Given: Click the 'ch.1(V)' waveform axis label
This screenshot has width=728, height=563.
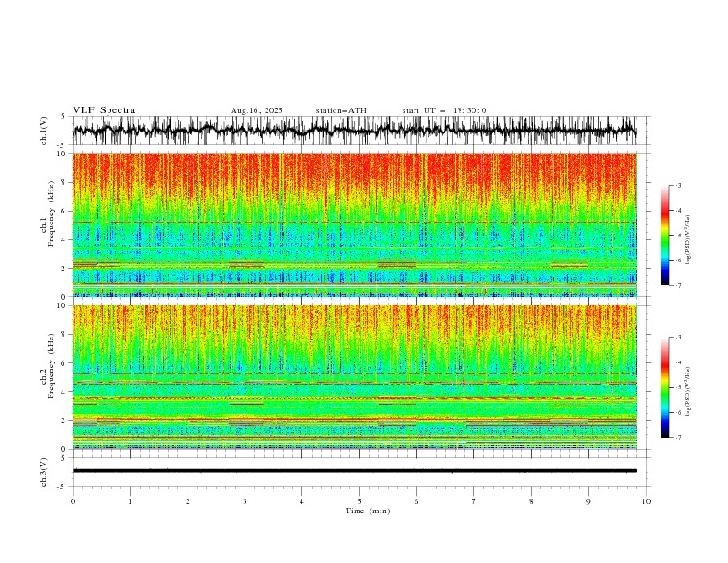Looking at the screenshot, I should (44, 131).
